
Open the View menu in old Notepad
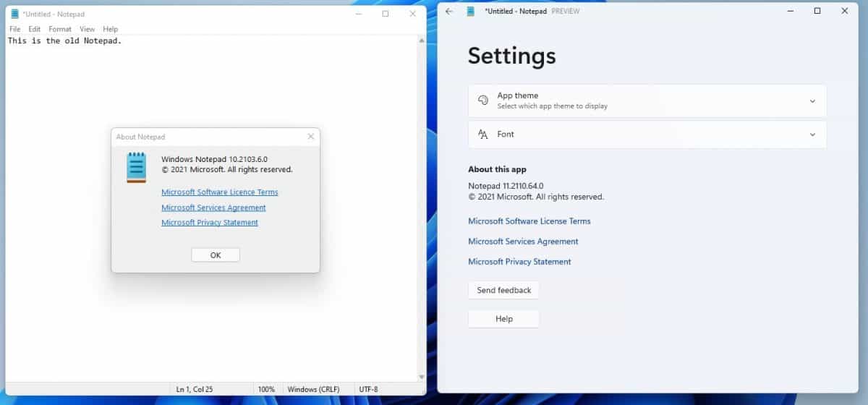(x=87, y=29)
